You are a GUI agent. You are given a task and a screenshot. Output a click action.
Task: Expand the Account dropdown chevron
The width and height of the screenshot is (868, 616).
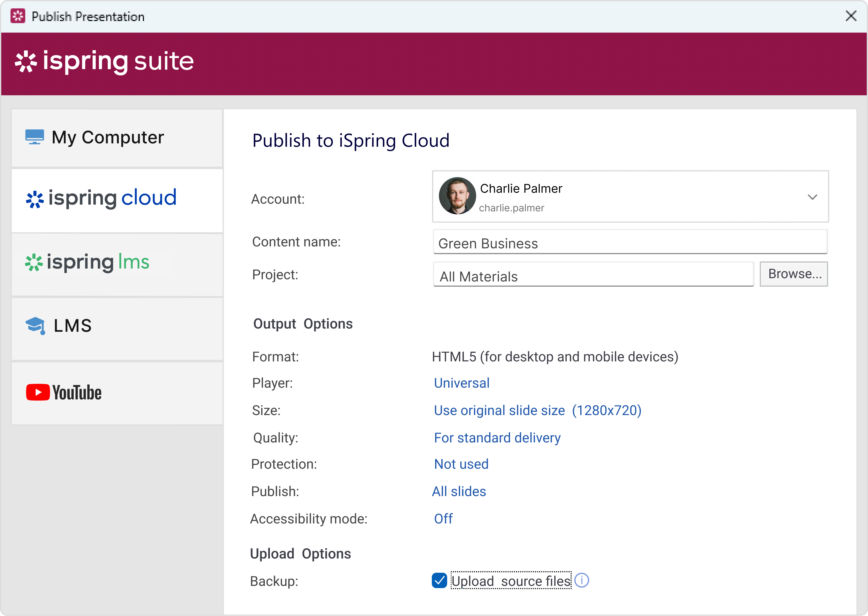812,197
